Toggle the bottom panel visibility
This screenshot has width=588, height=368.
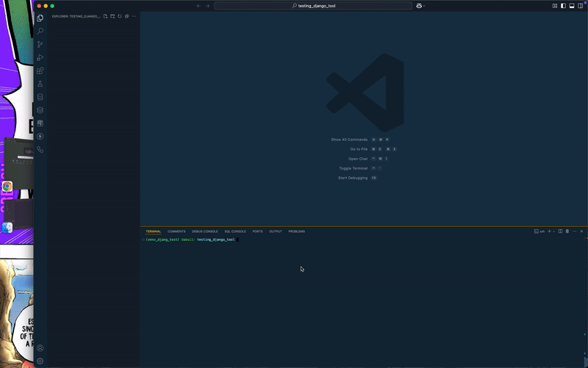pyautogui.click(x=572, y=6)
